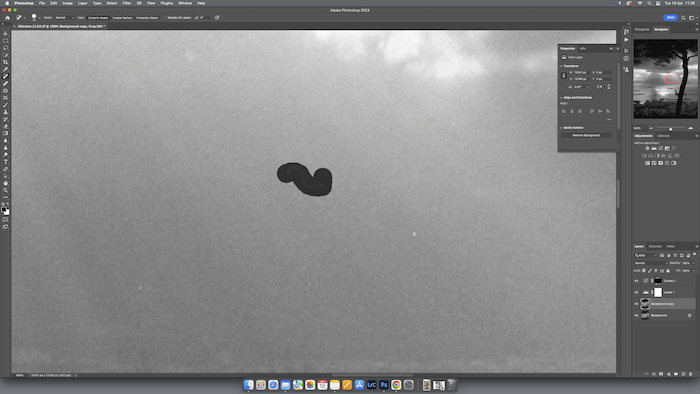Choose Content-Aware type option
700x394 pixels.
point(98,18)
